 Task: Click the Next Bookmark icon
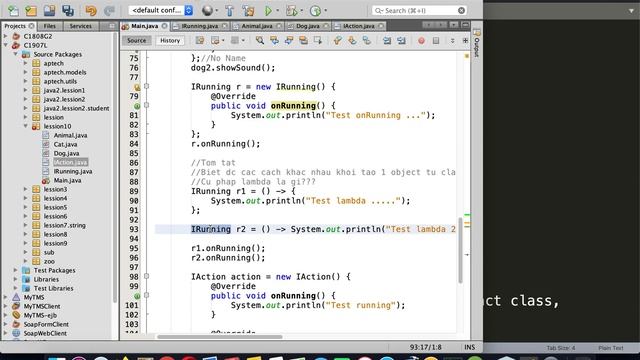352,40
